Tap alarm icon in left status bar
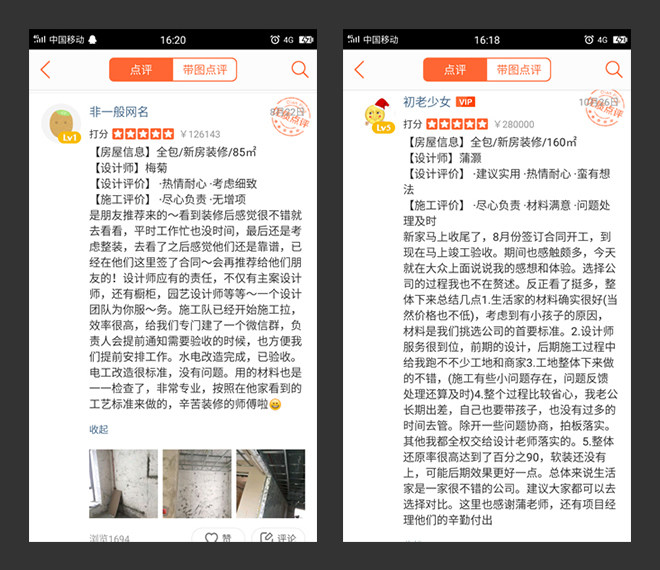660x570 pixels. coord(275,40)
